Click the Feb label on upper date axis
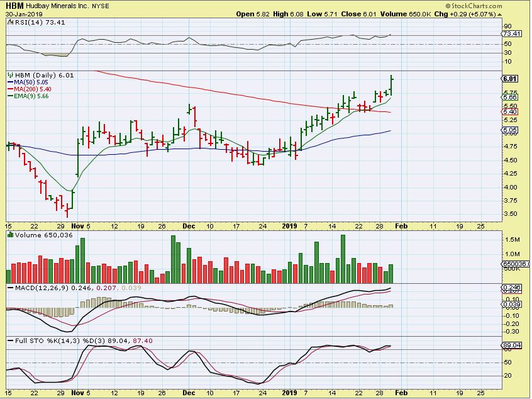Screen dimensions: 532x399 tap(401, 226)
